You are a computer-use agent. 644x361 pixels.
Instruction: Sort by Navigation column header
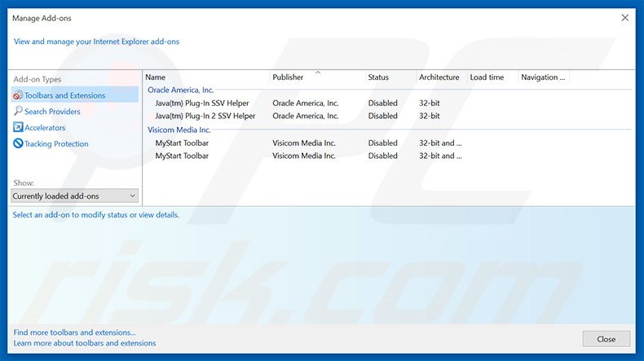pos(544,77)
